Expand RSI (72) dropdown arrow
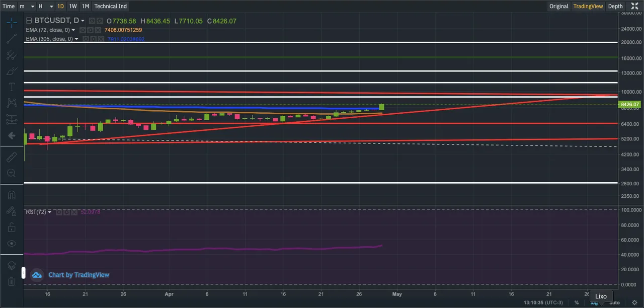The image size is (644, 308). 50,212
